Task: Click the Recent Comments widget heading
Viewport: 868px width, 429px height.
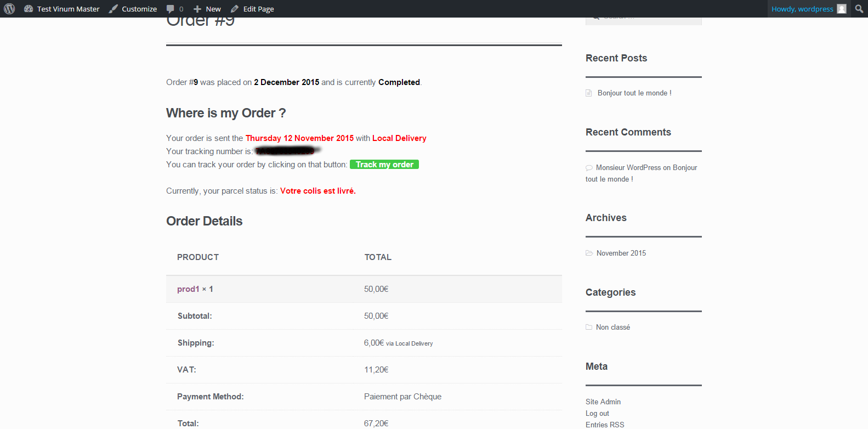Action: (628, 132)
